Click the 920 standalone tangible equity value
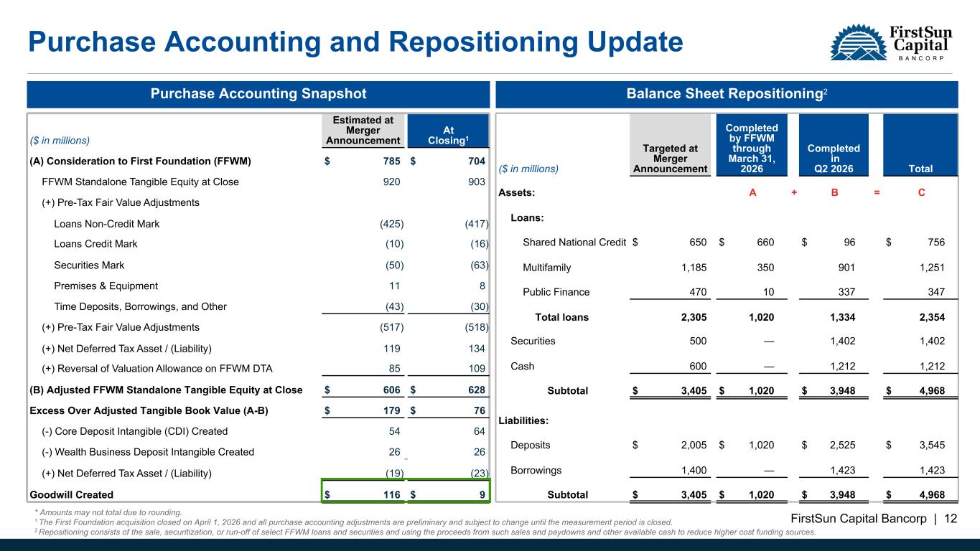 pos(391,182)
